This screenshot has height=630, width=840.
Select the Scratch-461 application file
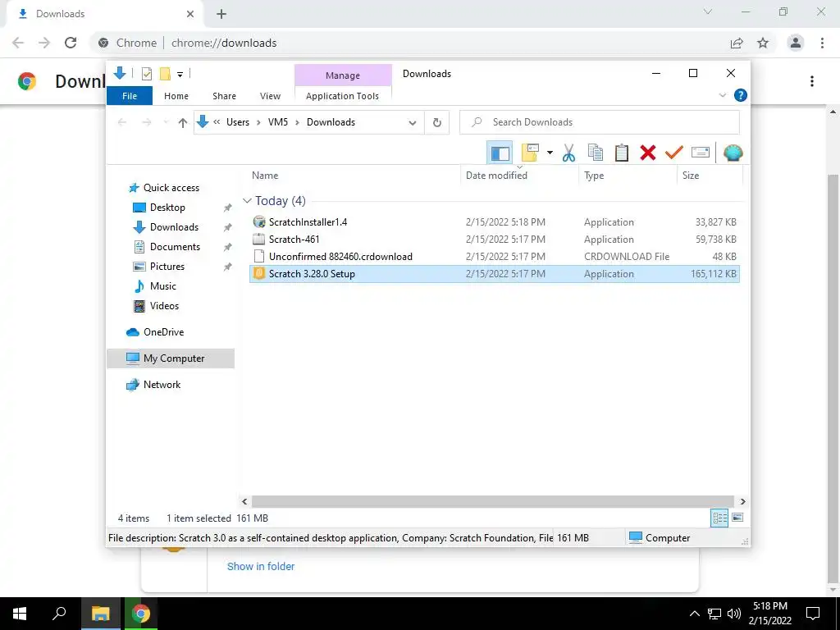[495, 240]
